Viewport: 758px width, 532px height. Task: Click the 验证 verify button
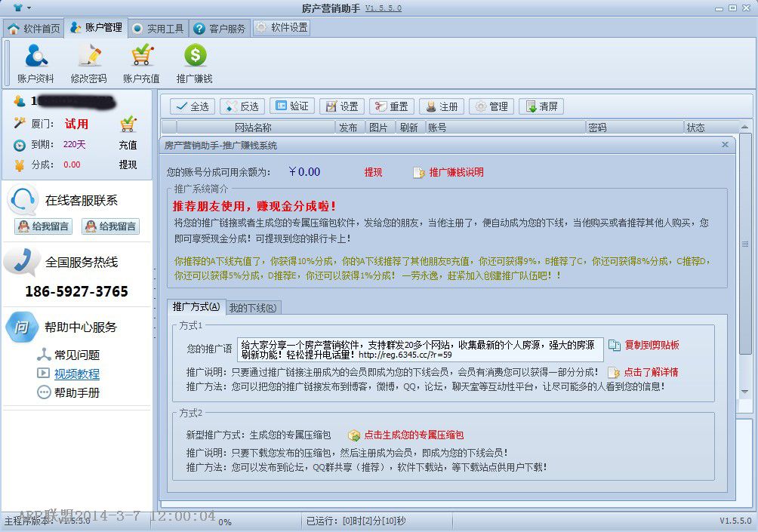(x=291, y=106)
